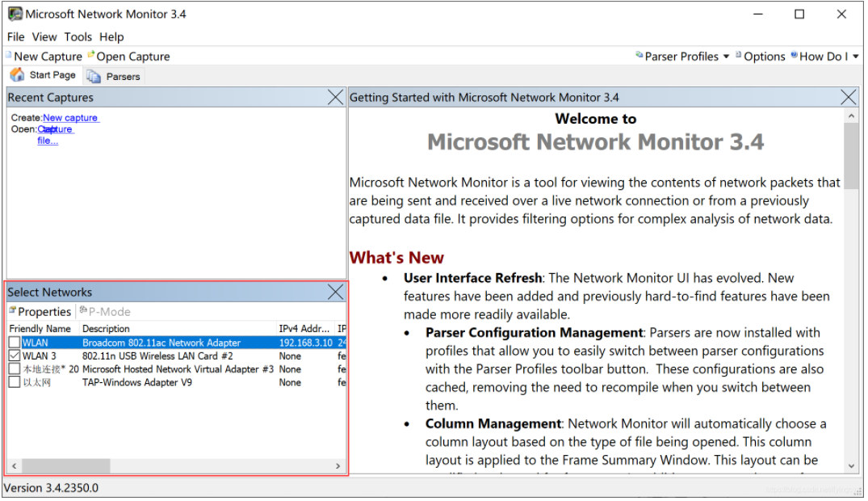Sort by Friendly Name column header
Image resolution: width=868 pixels, height=501 pixels.
44,329
